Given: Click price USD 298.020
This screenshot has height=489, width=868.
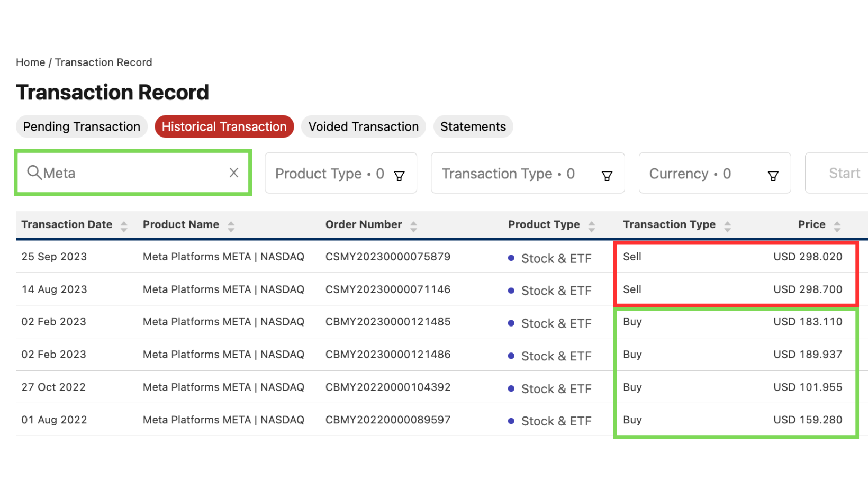Looking at the screenshot, I should pos(808,257).
